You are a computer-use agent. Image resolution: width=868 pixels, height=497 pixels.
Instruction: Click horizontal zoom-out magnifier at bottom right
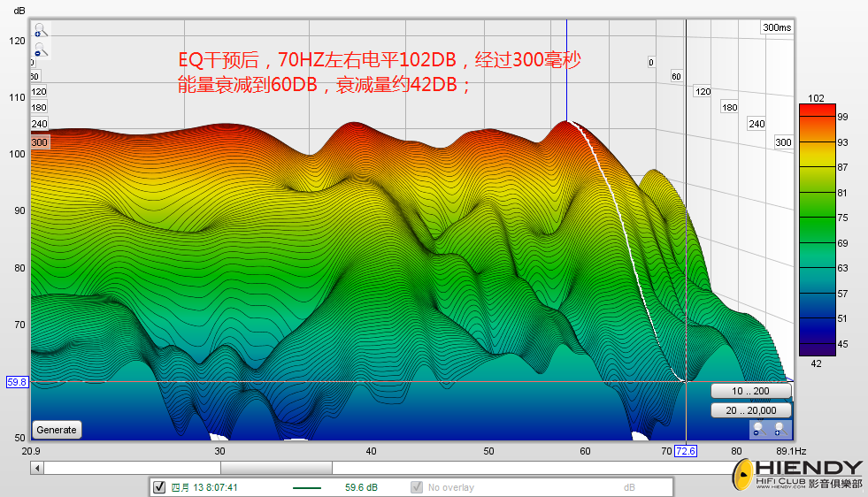(757, 429)
